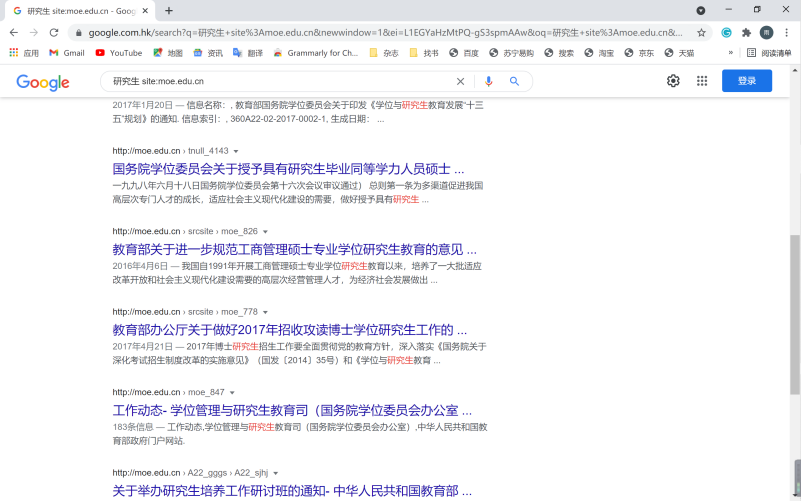Viewport: 801px width, 501px height.
Task: Go back with the browser back arrow
Action: [14, 33]
